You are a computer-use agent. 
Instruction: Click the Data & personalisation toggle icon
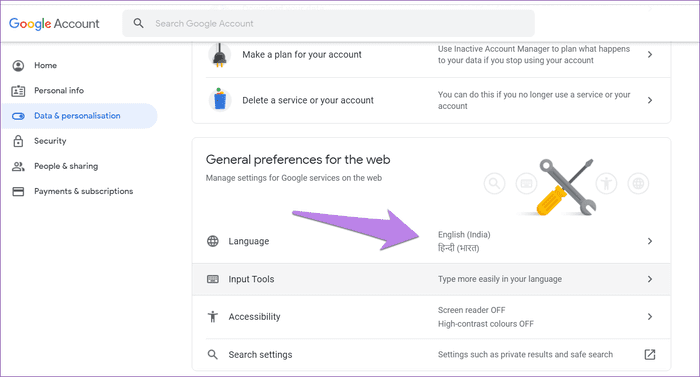(18, 116)
